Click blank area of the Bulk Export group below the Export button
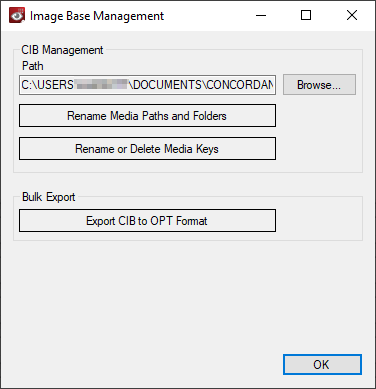 (x=187, y=236)
